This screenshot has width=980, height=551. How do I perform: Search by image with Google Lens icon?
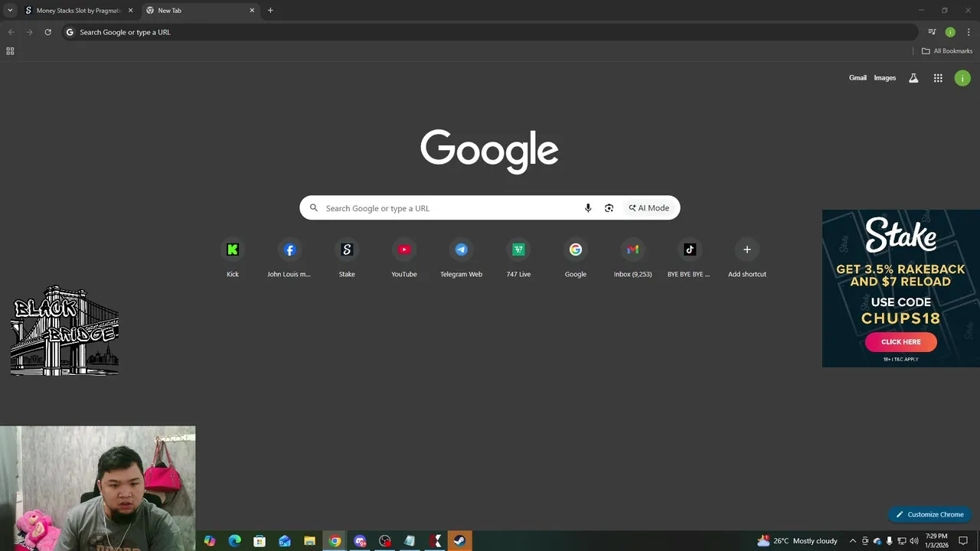(x=609, y=208)
